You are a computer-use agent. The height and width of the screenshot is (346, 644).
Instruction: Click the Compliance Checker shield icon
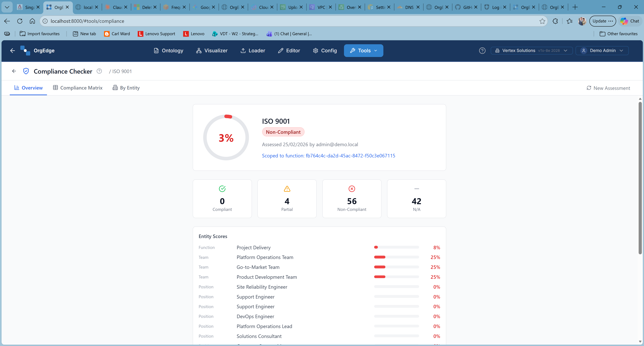[x=26, y=71]
